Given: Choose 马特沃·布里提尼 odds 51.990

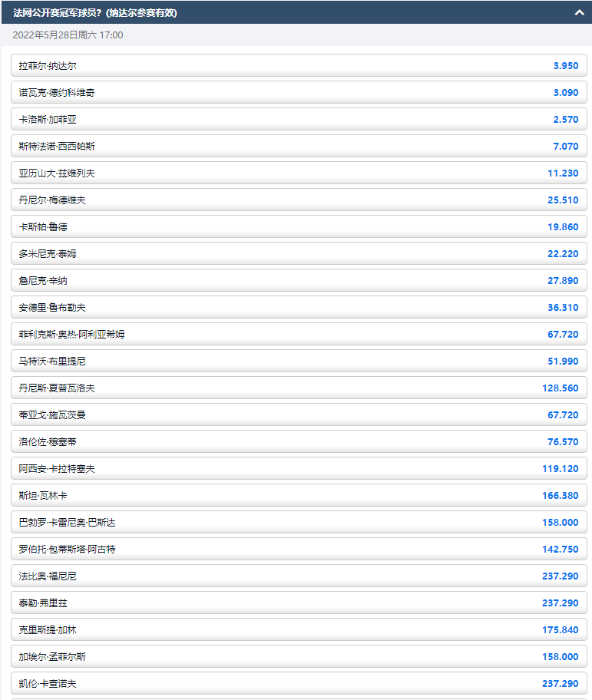Looking at the screenshot, I should [299, 362].
